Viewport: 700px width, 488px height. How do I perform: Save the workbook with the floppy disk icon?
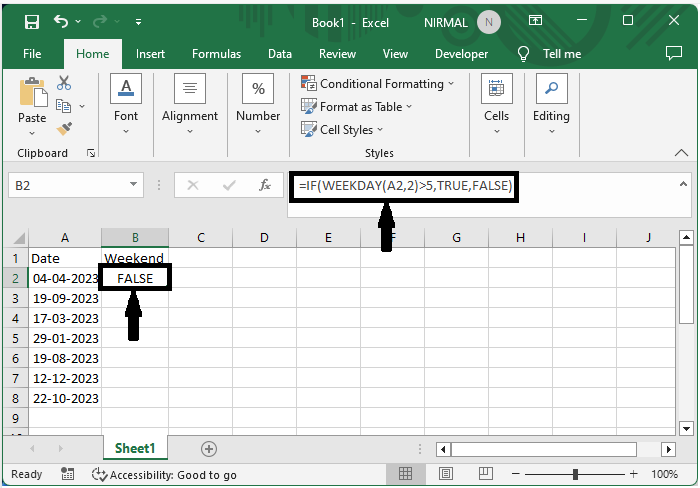coord(32,21)
